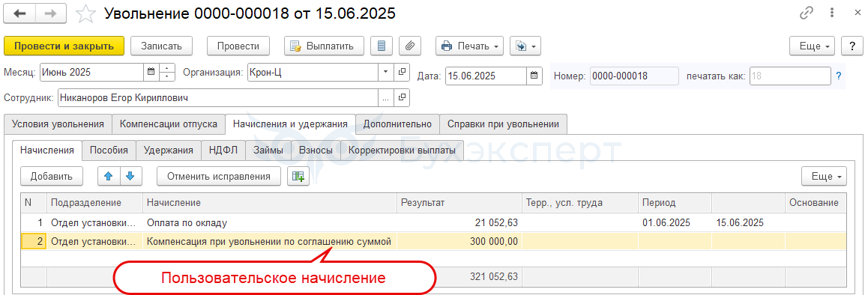The image size is (868, 295).
Task: Click period end date 15.06.2025 in table
Action: 740,223
